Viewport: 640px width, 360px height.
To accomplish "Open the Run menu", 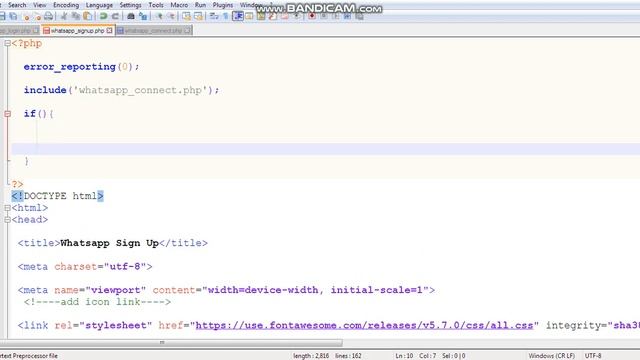I will (200, 5).
